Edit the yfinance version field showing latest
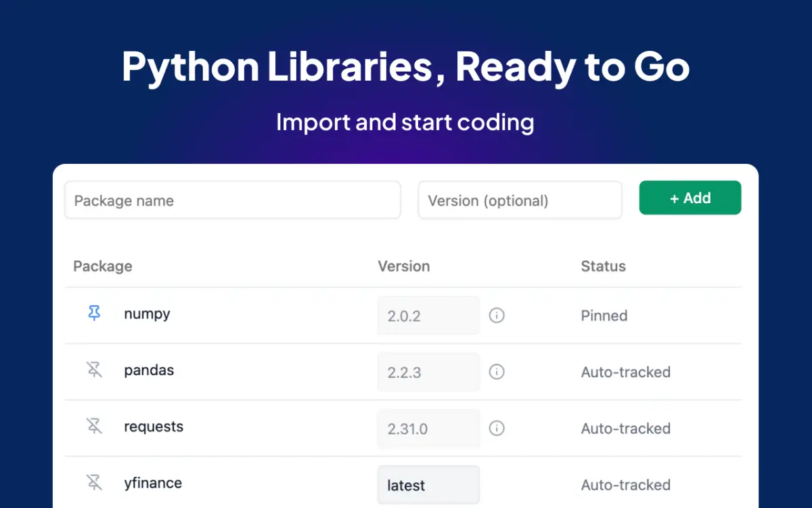 click(429, 485)
